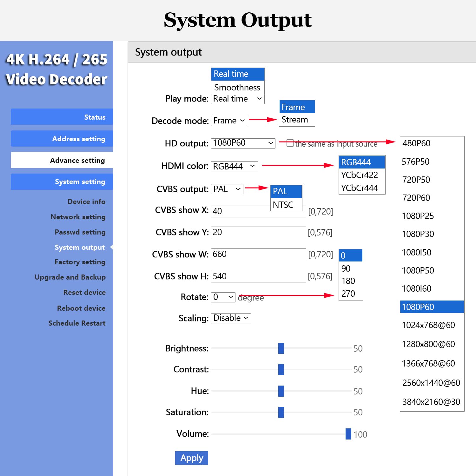Open the HDMI color dropdown
Screen dimensions: 476x476
pyautogui.click(x=235, y=166)
